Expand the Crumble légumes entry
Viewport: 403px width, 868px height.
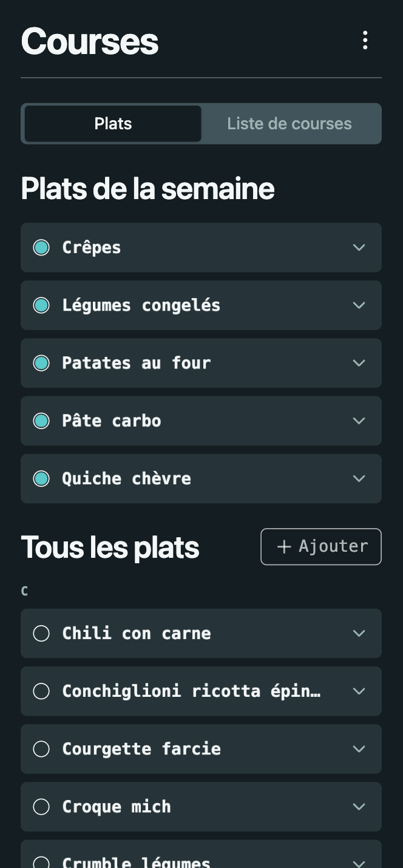pos(359,862)
